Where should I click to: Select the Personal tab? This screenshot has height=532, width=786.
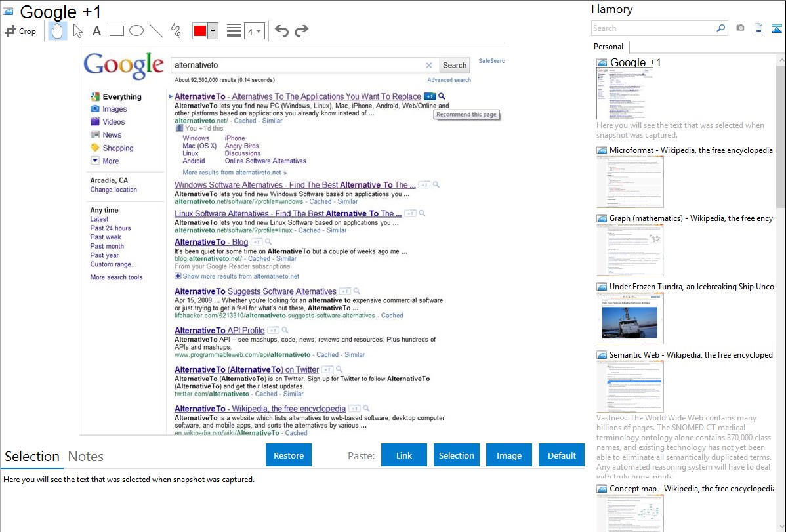(609, 47)
